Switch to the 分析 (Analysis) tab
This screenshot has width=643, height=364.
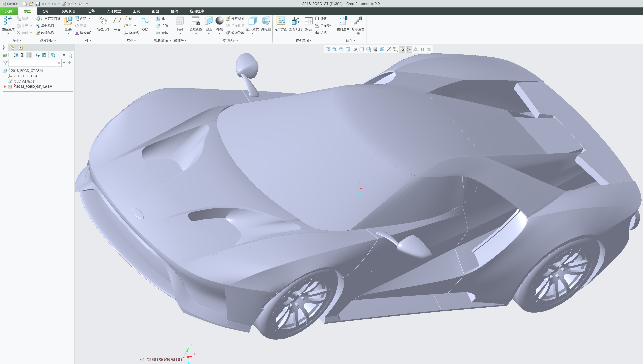pyautogui.click(x=46, y=11)
